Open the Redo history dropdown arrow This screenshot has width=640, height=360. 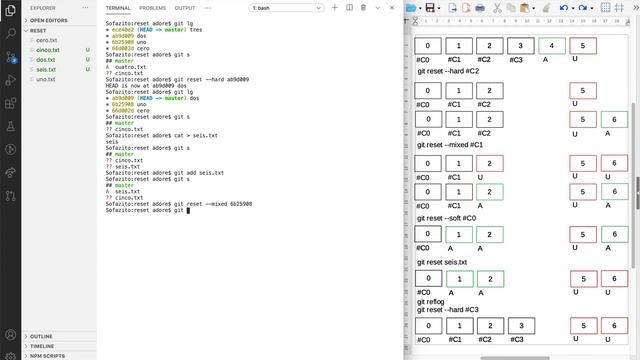592,8
